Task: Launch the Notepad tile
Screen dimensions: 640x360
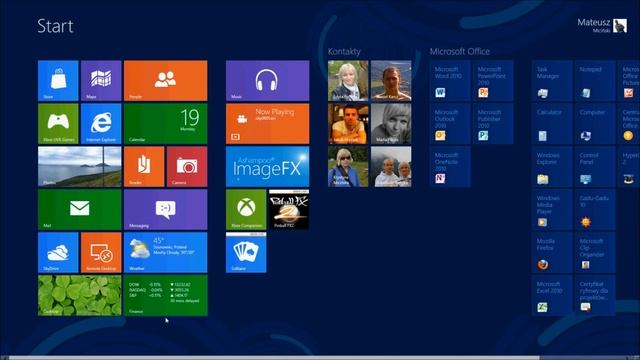Action: point(595,81)
